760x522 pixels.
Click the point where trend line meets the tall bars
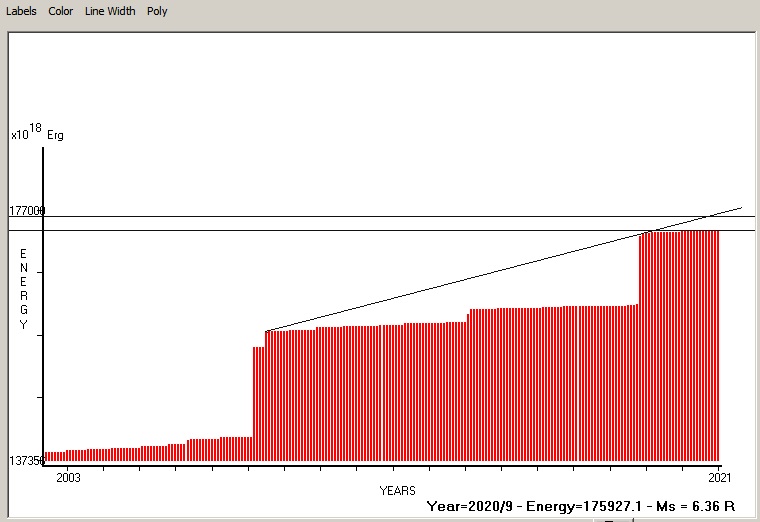(646, 232)
